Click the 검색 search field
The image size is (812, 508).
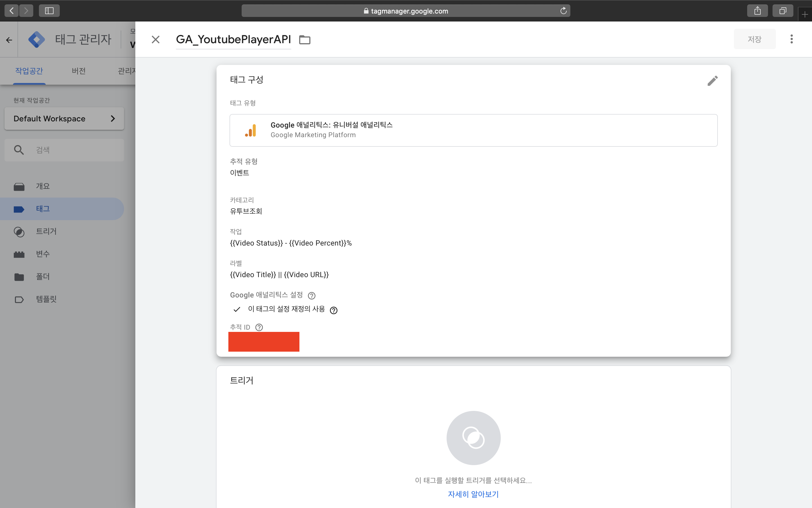[64, 150]
